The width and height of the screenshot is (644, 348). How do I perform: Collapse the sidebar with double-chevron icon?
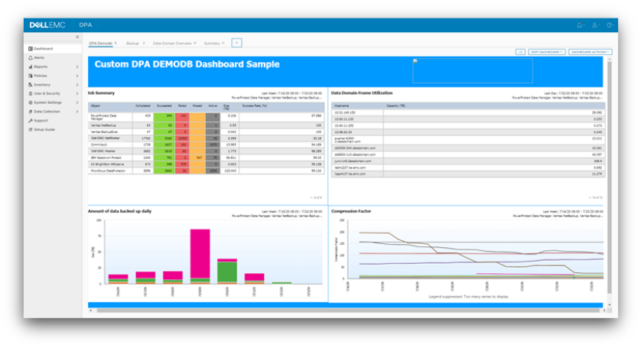pos(77,37)
